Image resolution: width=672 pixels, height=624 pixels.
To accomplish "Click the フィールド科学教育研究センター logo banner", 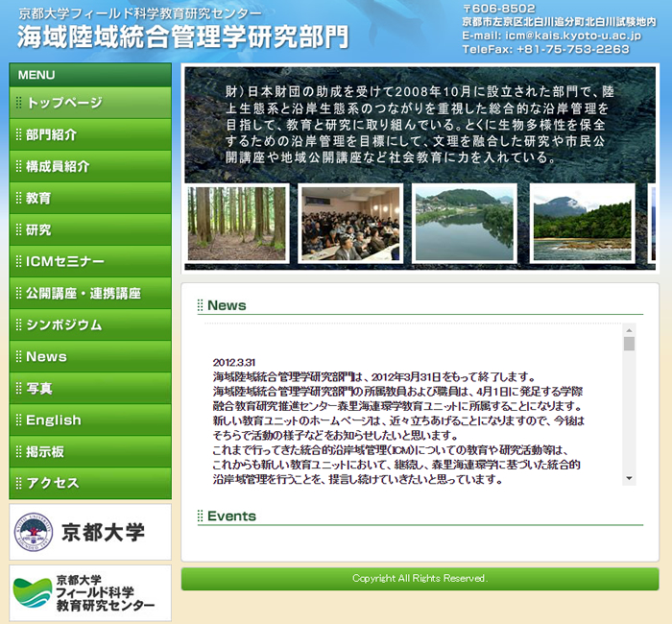I will pyautogui.click(x=90, y=593).
